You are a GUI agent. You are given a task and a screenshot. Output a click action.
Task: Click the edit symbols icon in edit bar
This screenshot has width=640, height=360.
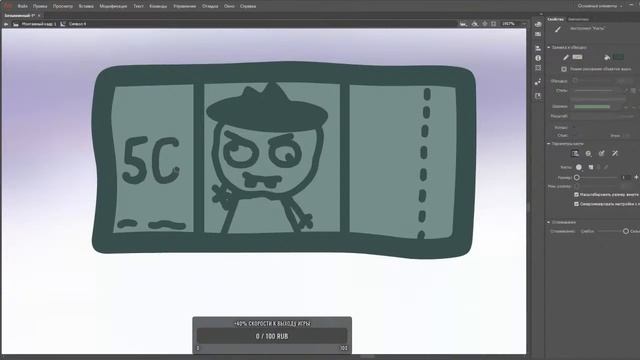(x=475, y=24)
